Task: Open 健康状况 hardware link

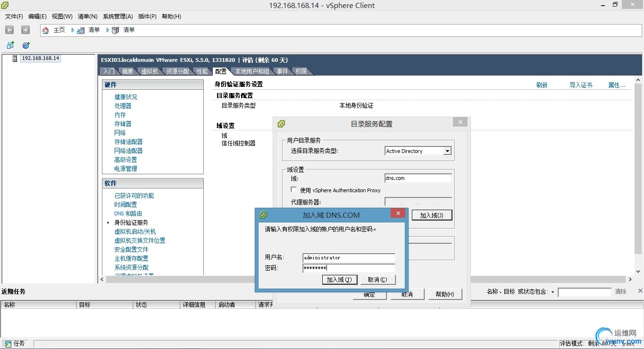Action: pos(125,97)
